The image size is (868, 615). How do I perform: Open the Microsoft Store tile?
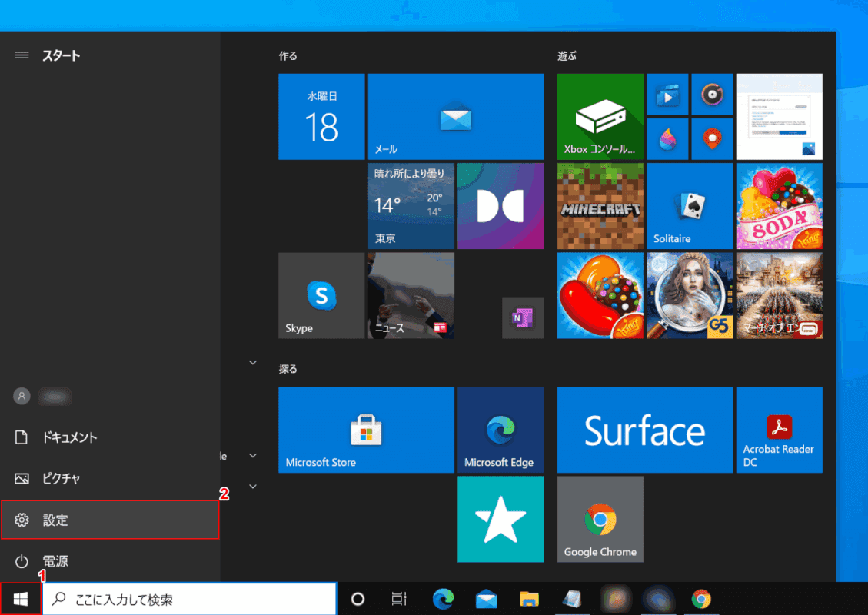tap(366, 430)
